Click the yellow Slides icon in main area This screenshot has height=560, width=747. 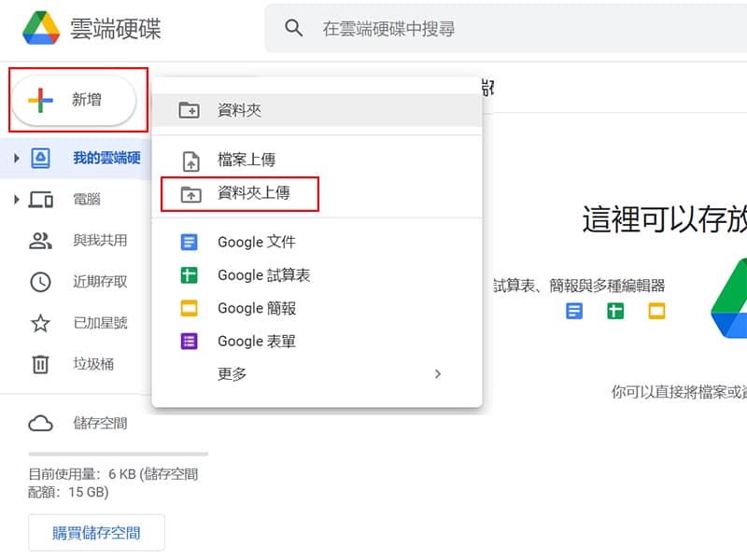(x=656, y=312)
